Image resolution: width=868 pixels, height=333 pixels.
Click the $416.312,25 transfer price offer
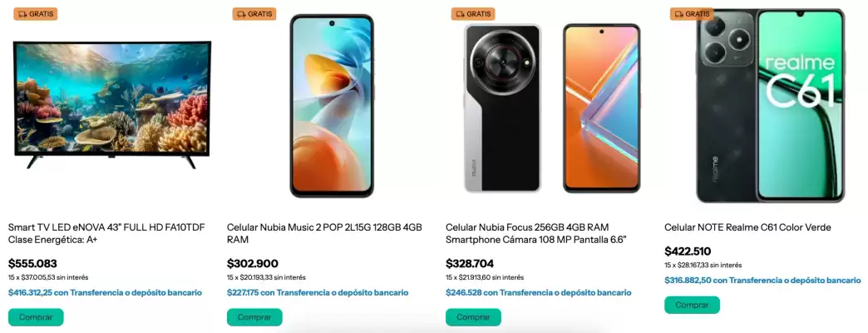coord(106,292)
